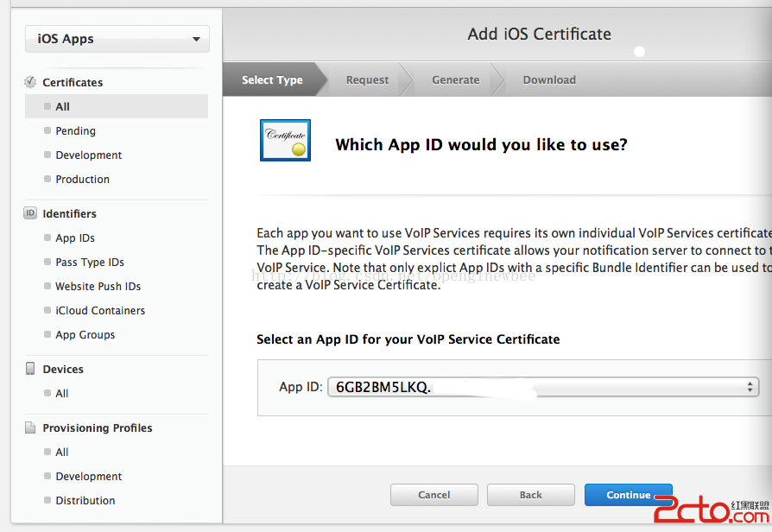Image resolution: width=772 pixels, height=532 pixels.
Task: Open Pass Type IDs in sidebar
Action: point(90,262)
